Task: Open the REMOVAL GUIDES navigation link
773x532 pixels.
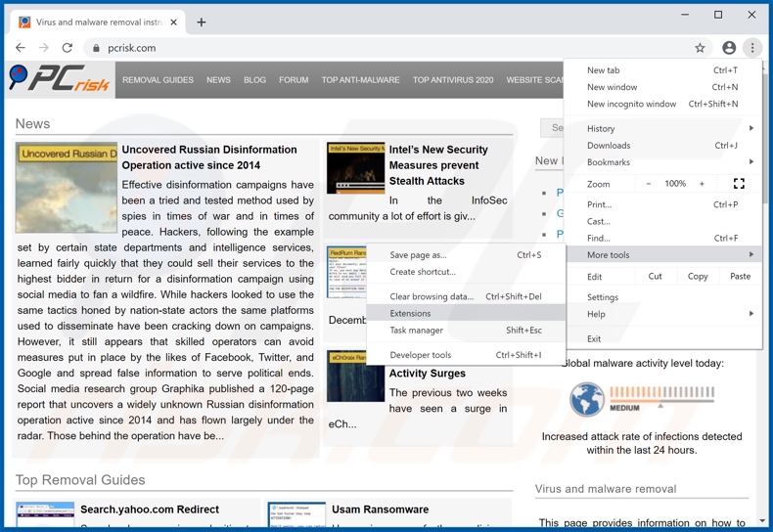Action: tap(158, 80)
